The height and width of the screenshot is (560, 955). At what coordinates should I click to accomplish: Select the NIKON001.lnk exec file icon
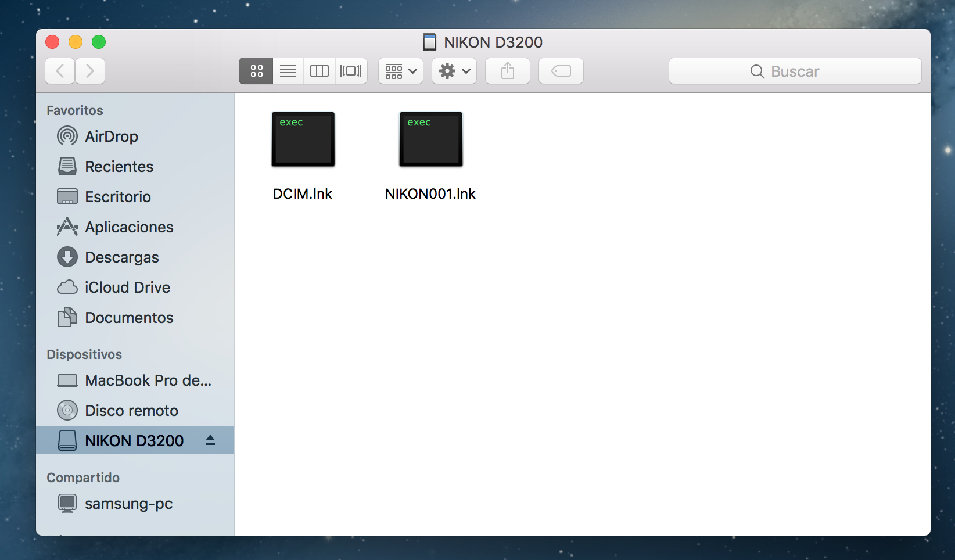pos(431,139)
